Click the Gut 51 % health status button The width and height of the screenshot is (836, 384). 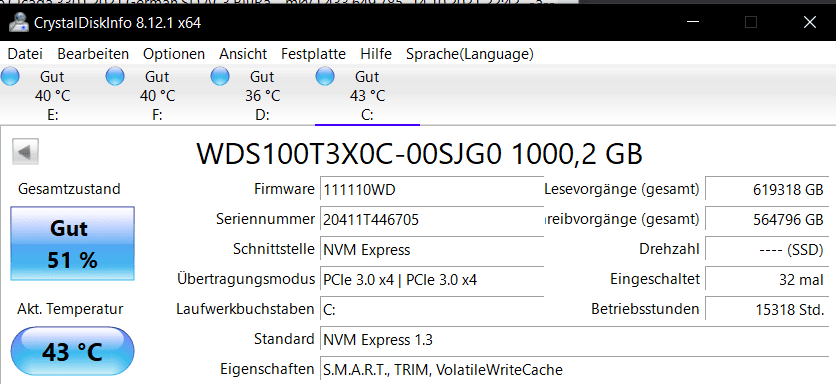(x=73, y=244)
